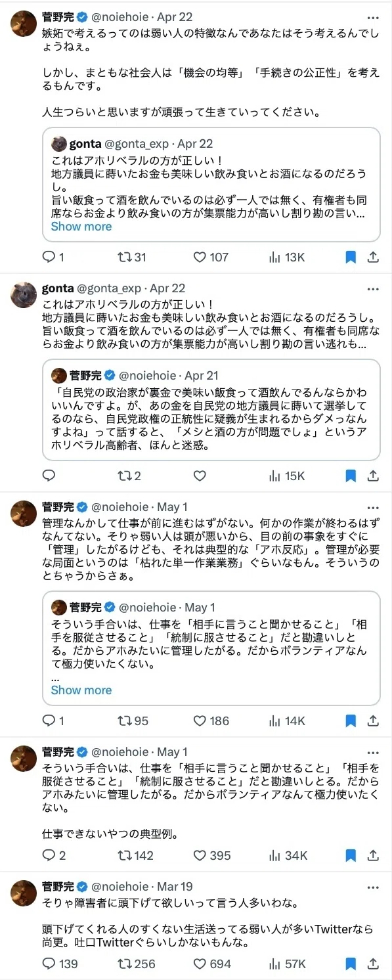Open more options on the Mar 19 tweet
The width and height of the screenshot is (392, 980).
tap(373, 886)
